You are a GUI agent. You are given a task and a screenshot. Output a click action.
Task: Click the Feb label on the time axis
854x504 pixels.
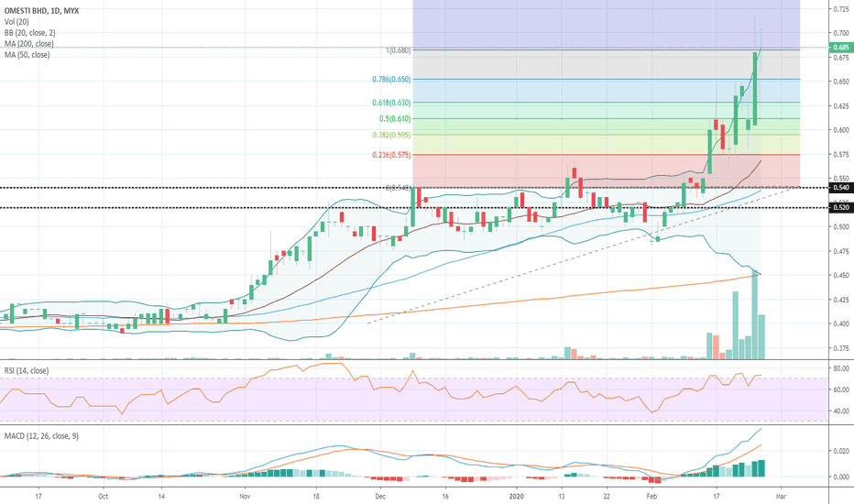click(651, 497)
